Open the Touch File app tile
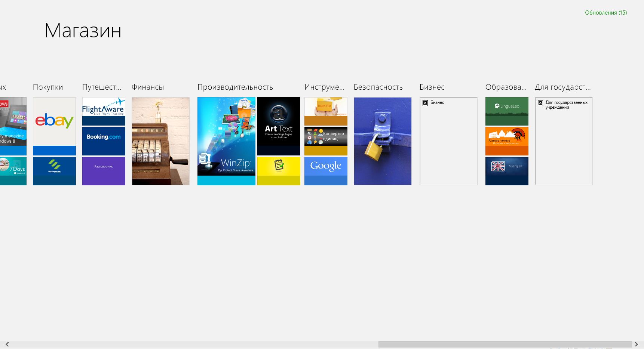644x349 pixels. point(326,111)
